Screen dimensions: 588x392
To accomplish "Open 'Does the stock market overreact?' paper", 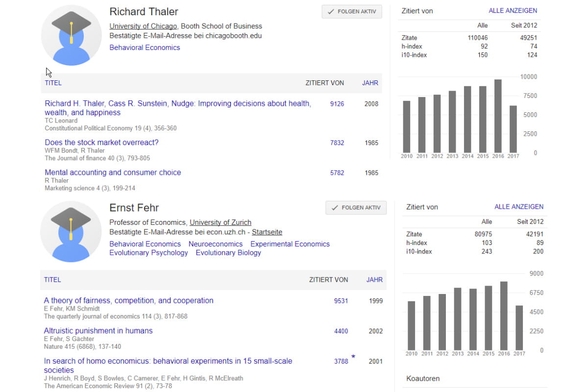I will point(101,143).
